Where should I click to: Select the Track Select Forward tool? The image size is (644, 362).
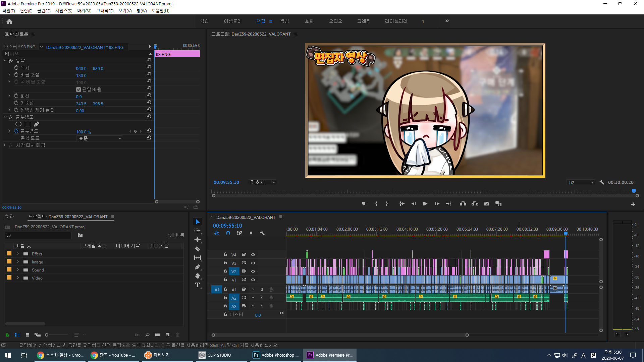pyautogui.click(x=198, y=231)
